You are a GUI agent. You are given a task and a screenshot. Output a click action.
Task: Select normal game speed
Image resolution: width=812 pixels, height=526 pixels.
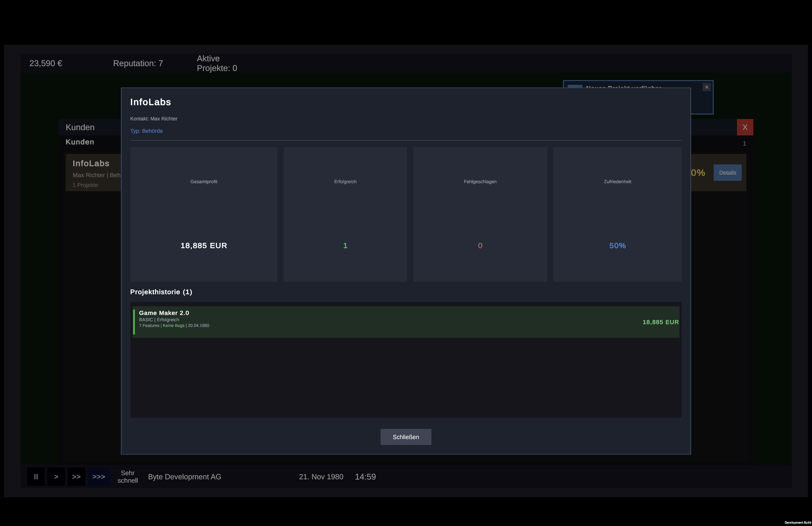(x=56, y=477)
